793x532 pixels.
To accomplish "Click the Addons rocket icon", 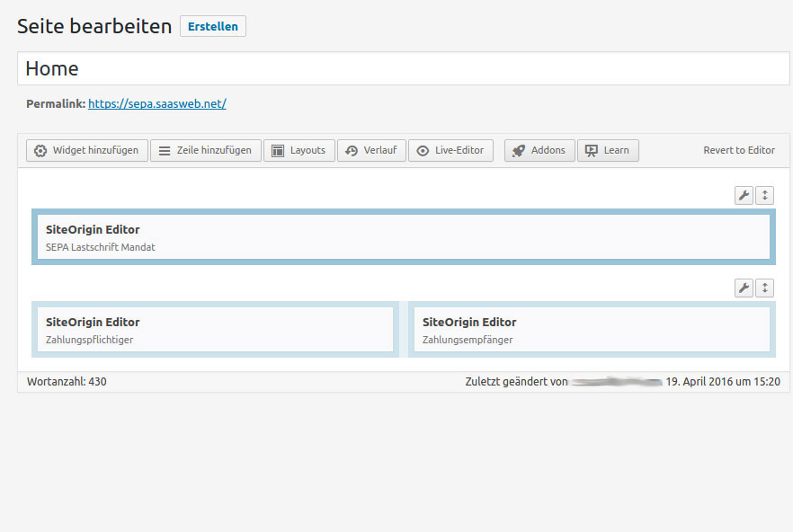I will [519, 151].
